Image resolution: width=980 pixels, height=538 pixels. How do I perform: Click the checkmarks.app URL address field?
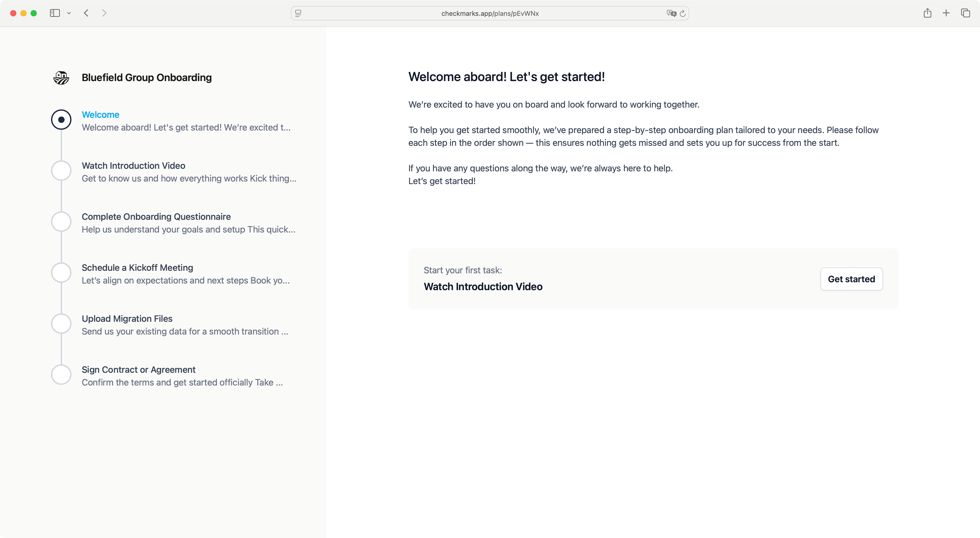490,13
